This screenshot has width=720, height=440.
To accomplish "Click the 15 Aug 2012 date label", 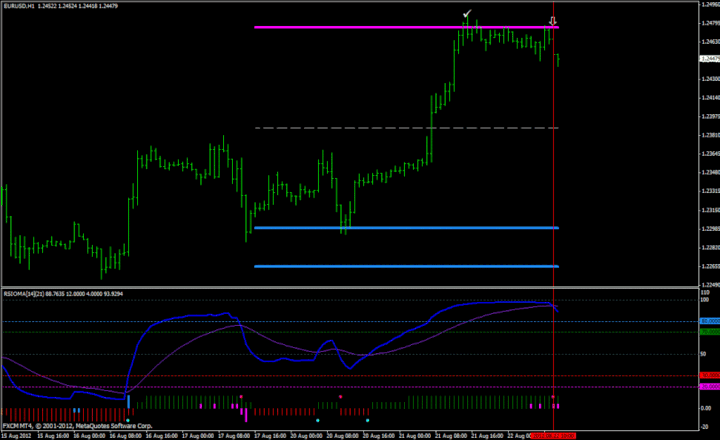I will (17, 435).
